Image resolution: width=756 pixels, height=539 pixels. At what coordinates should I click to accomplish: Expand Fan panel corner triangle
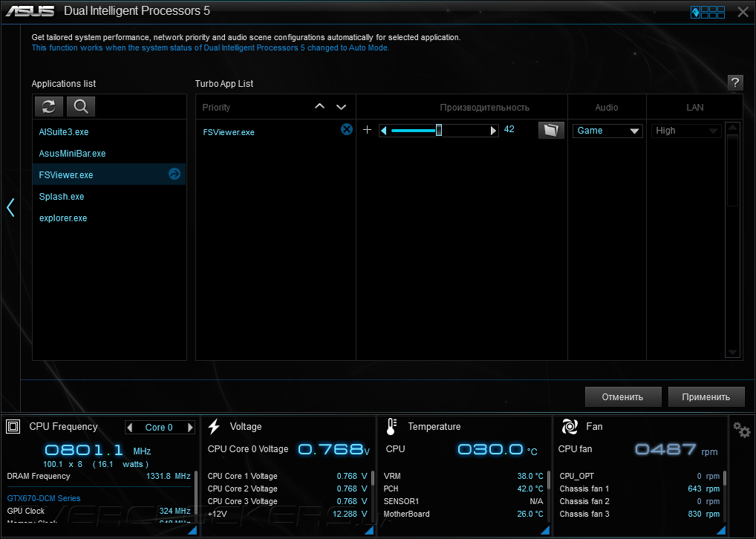click(x=721, y=530)
